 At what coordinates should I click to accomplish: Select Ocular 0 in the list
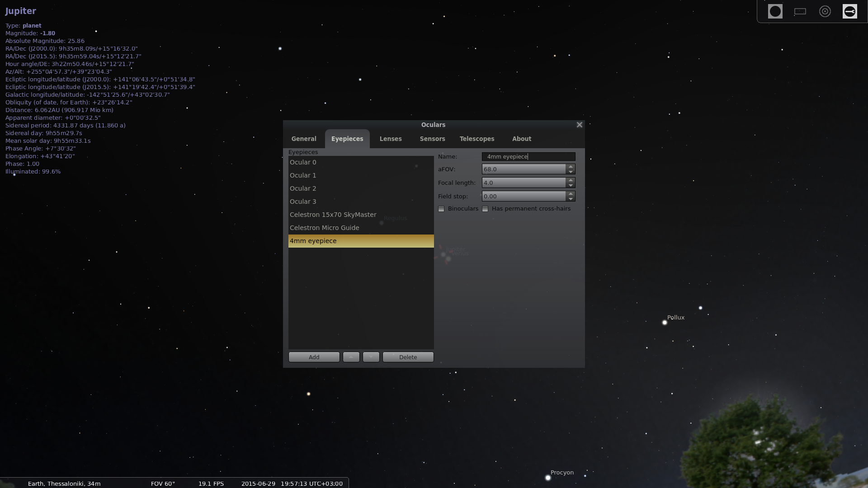361,162
